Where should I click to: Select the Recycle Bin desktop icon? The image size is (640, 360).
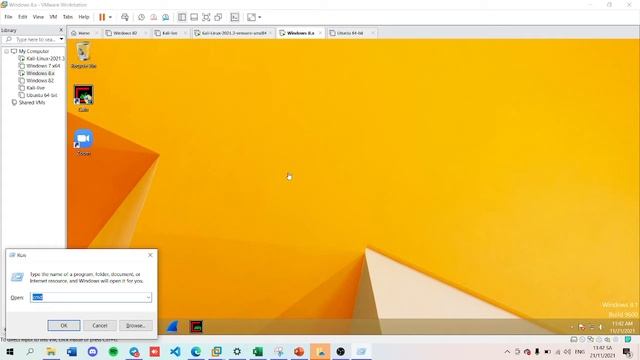[x=84, y=56]
